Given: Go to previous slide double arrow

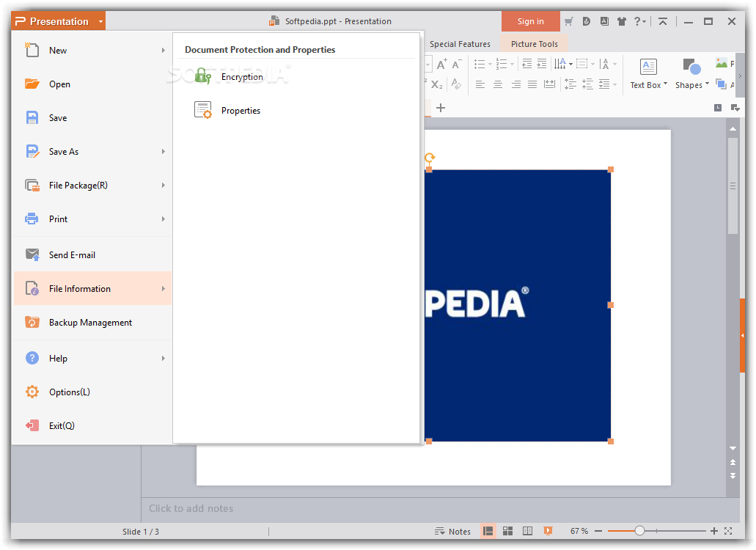Looking at the screenshot, I should point(733,463).
